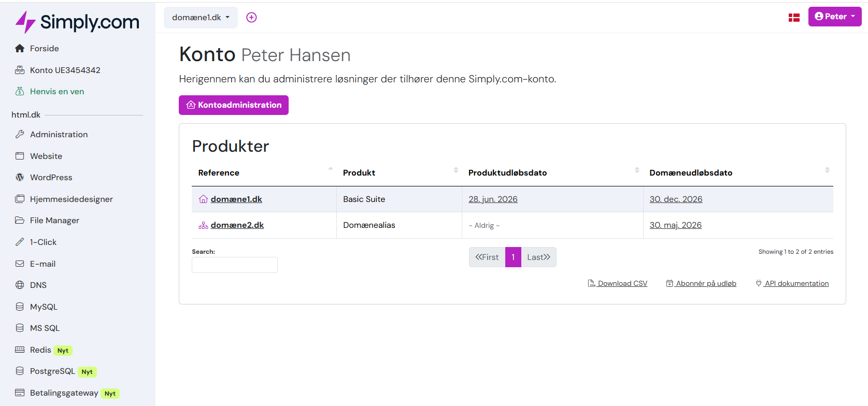Open WordPress from the sidebar
This screenshot has width=868, height=406.
[51, 178]
